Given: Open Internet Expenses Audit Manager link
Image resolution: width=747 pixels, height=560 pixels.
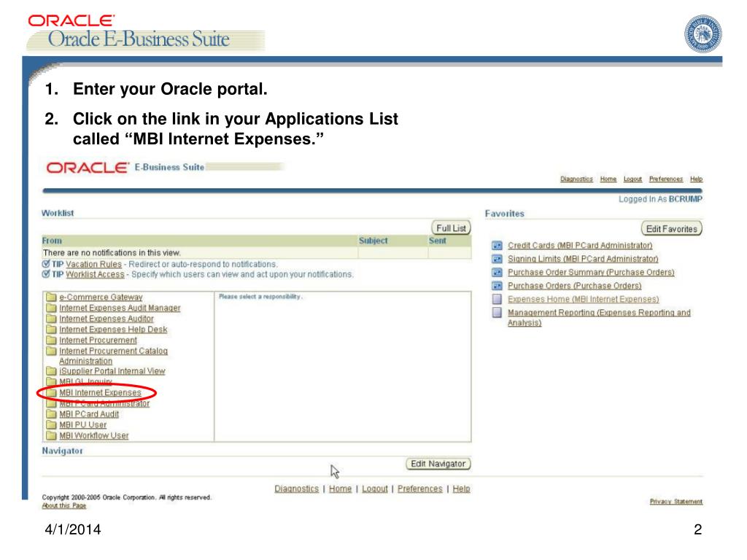Looking at the screenshot, I should tap(120, 308).
